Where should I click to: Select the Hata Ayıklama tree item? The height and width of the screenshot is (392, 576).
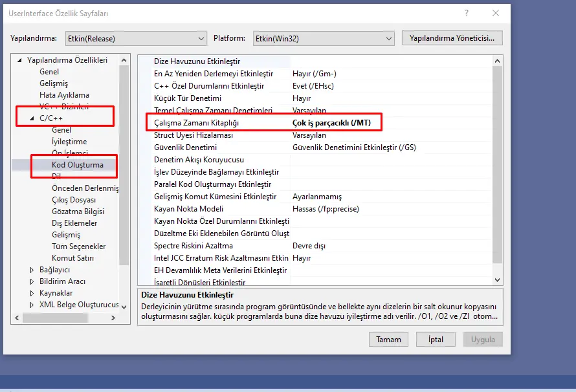point(64,95)
